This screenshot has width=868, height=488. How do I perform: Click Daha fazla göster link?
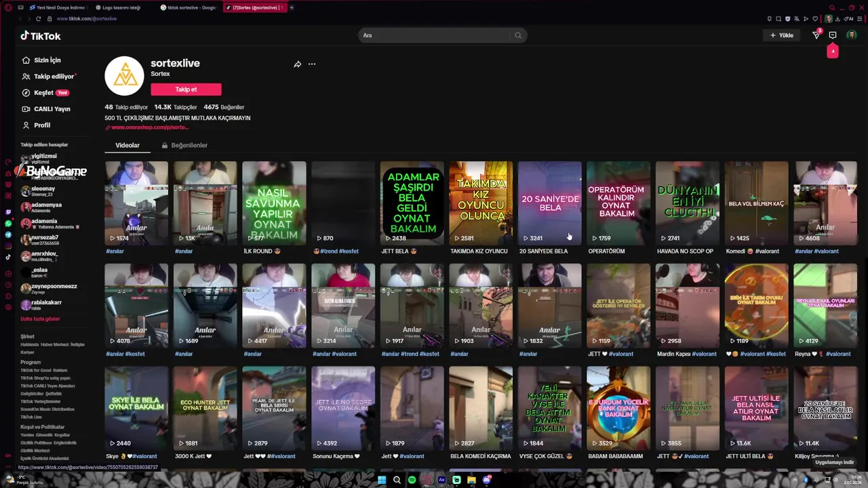click(x=40, y=319)
